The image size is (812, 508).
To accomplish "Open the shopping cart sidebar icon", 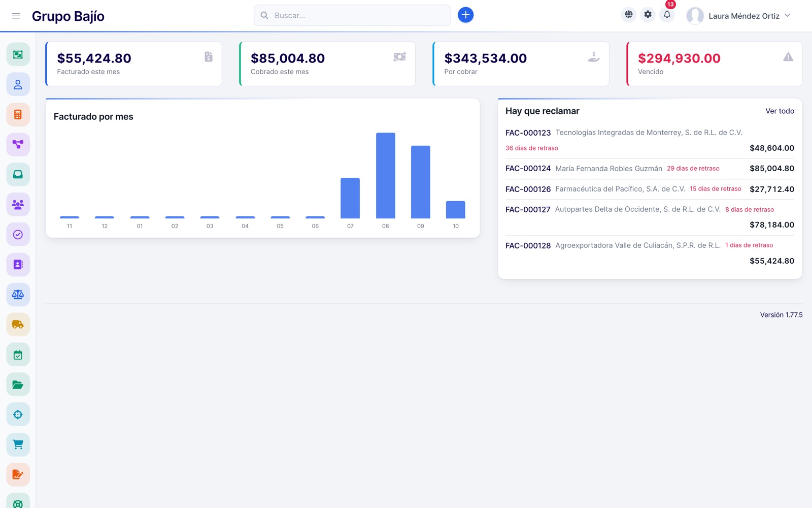I will [x=18, y=444].
